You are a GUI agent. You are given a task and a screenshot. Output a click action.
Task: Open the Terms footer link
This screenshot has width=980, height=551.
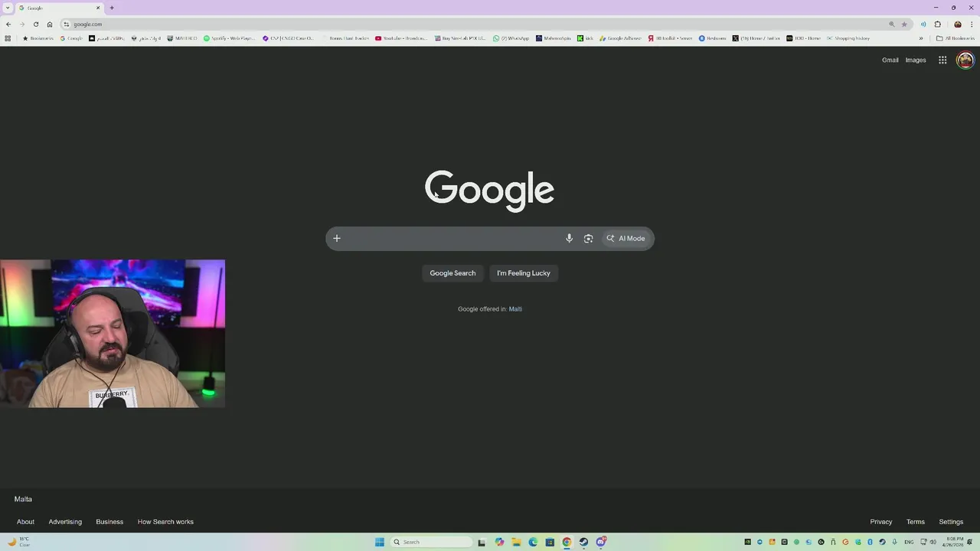pos(916,522)
